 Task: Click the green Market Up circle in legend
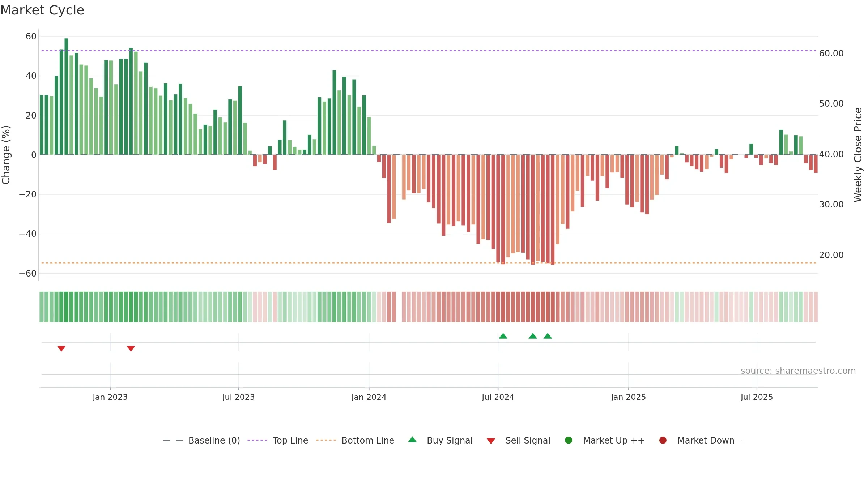pyautogui.click(x=569, y=440)
